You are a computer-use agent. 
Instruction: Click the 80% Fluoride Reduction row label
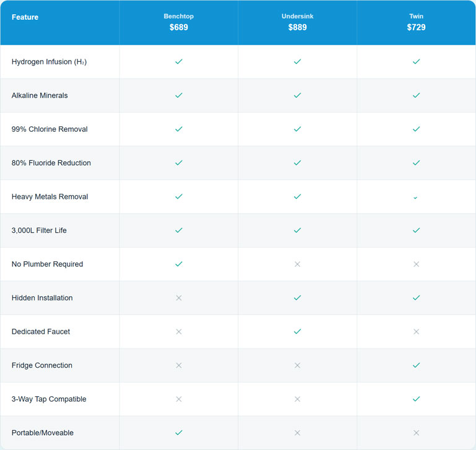51,163
